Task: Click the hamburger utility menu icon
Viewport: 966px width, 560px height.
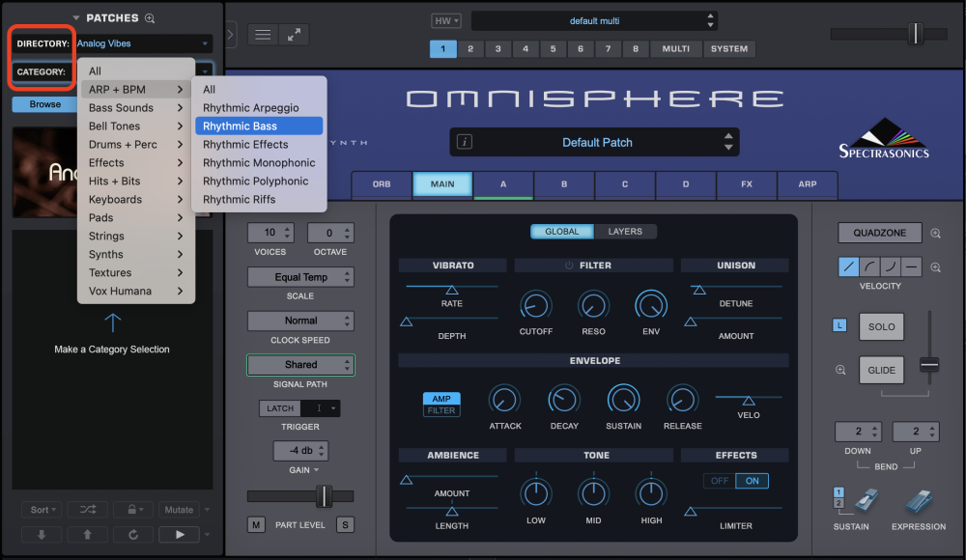Action: [263, 35]
